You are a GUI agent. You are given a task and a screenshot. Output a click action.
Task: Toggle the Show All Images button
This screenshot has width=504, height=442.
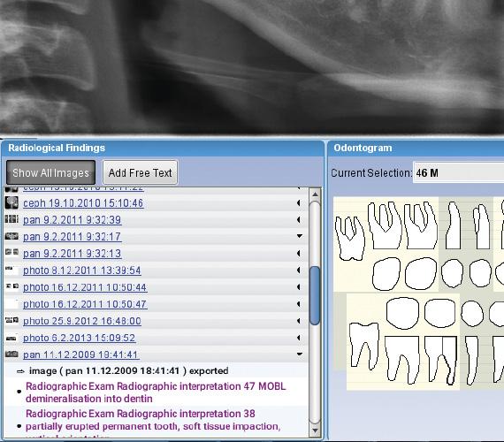click(50, 172)
